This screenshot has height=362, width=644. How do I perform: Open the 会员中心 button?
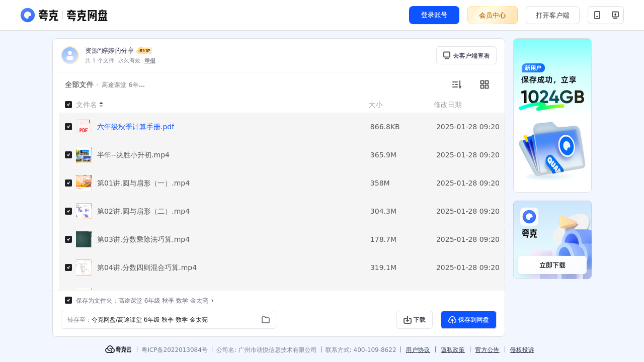click(x=493, y=15)
